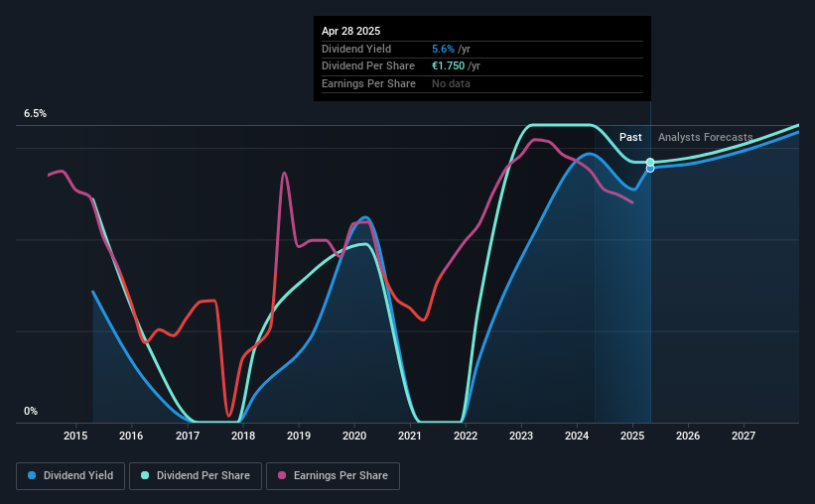Click the 2020 year label on the axis
Viewport: 815px width, 504px height.
354,436
